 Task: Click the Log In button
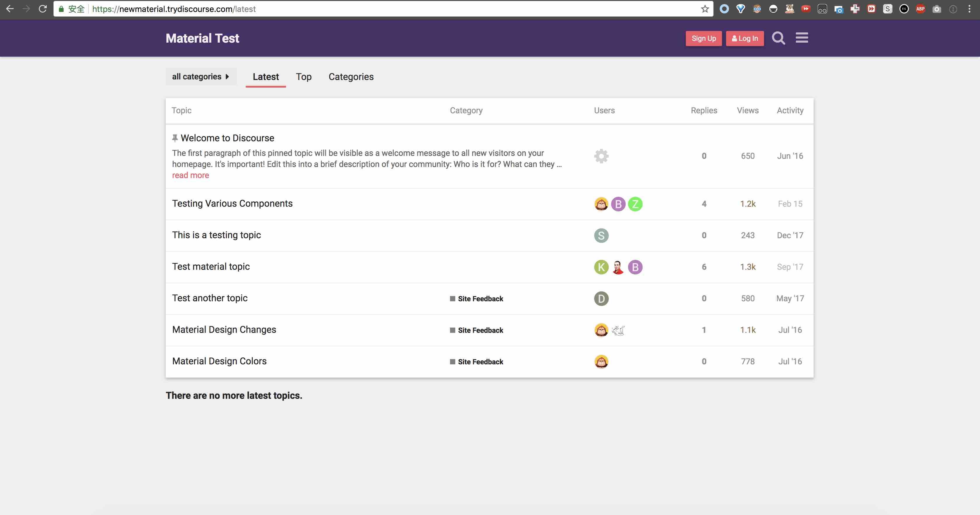744,39
